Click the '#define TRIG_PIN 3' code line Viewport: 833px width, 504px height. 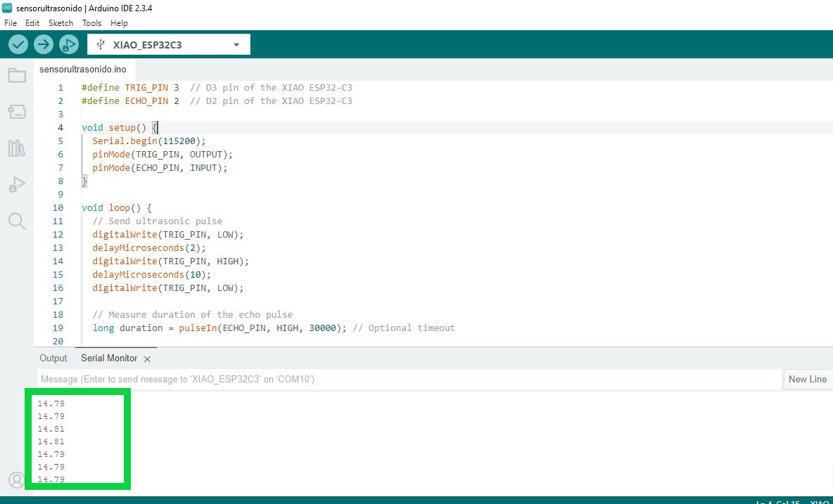click(x=130, y=88)
